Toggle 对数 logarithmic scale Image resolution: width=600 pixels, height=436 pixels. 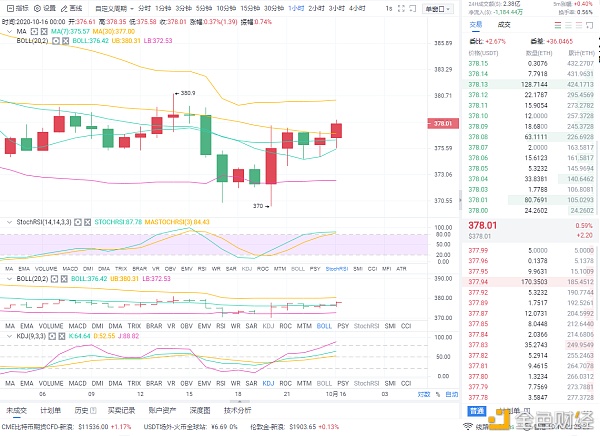[x=424, y=394]
